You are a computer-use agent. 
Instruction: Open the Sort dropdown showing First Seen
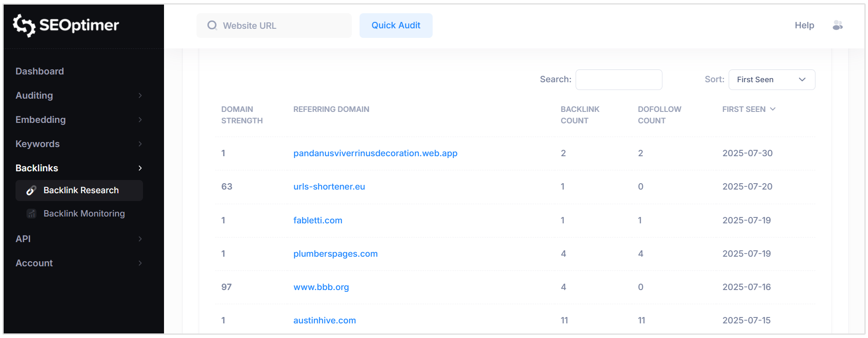click(772, 79)
